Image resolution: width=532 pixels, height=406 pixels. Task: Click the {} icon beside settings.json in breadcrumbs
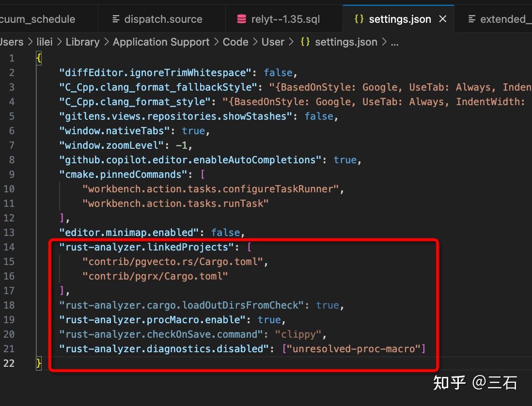304,42
